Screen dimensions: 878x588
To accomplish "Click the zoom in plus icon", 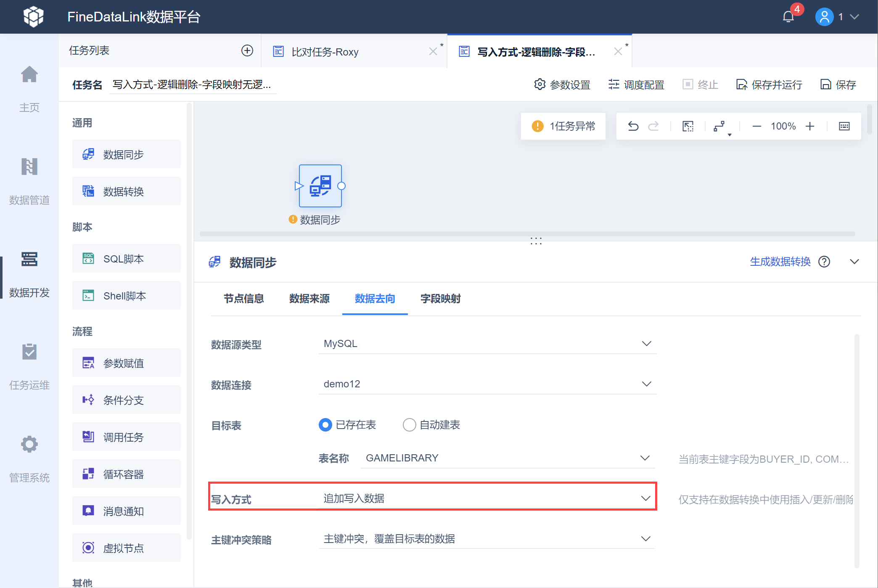I will (810, 126).
